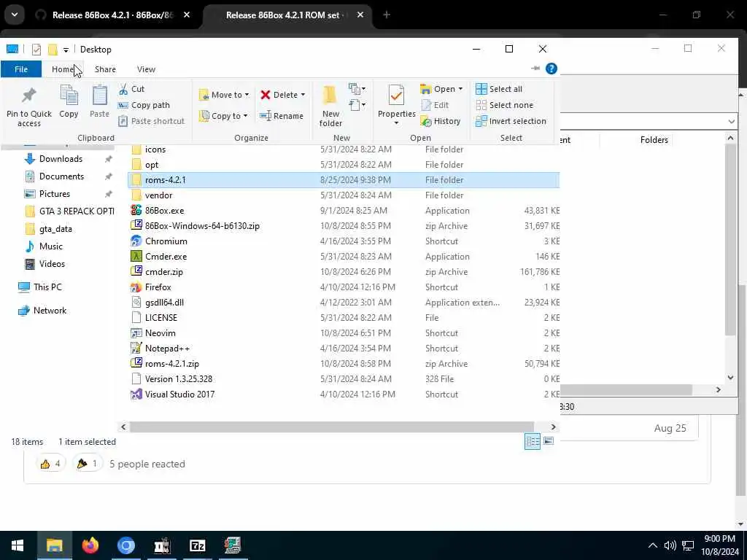Click Properties check icon in title bar
The width and height of the screenshot is (747, 560).
tap(36, 50)
